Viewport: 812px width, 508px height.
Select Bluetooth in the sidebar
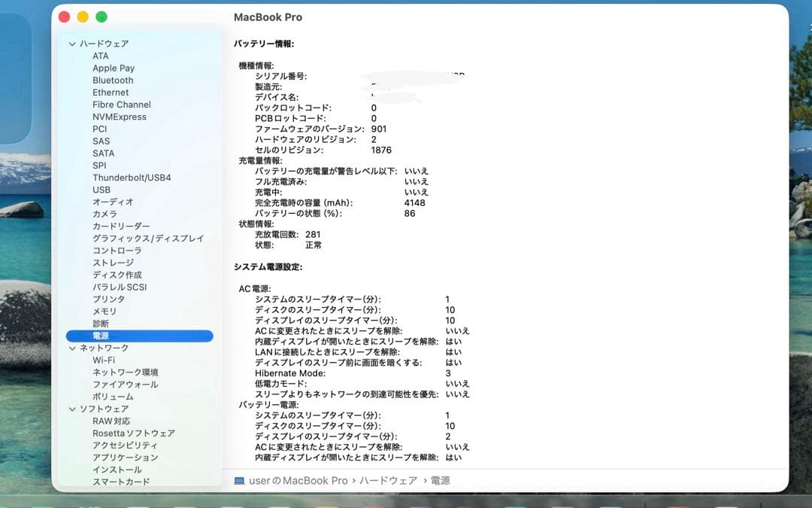(112, 80)
